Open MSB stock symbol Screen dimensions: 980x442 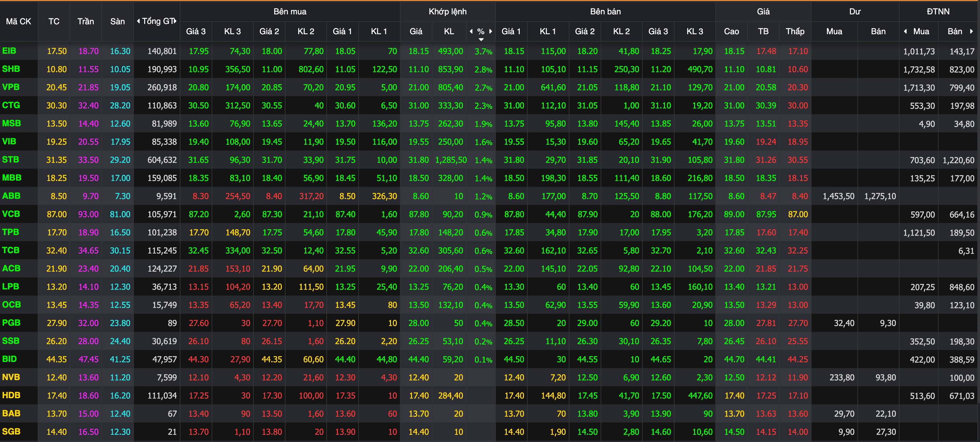coord(11,123)
